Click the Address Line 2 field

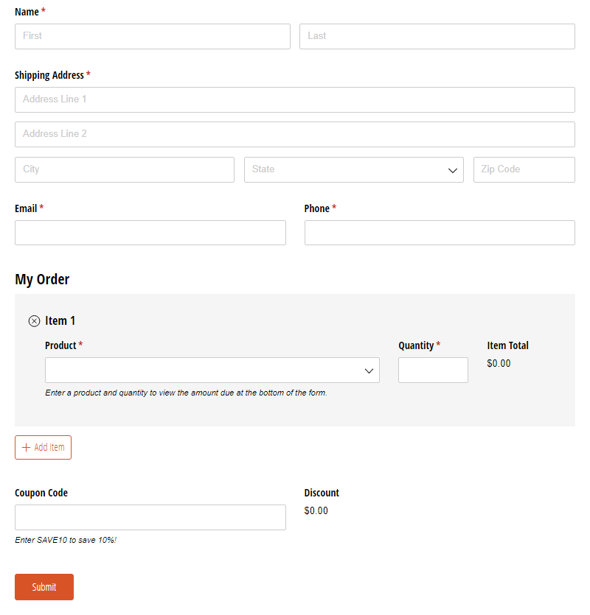(295, 134)
